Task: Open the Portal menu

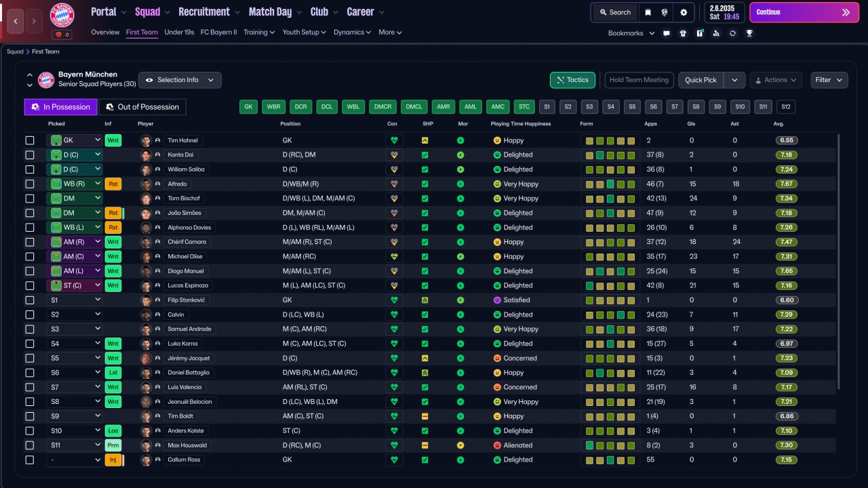Action: point(108,12)
